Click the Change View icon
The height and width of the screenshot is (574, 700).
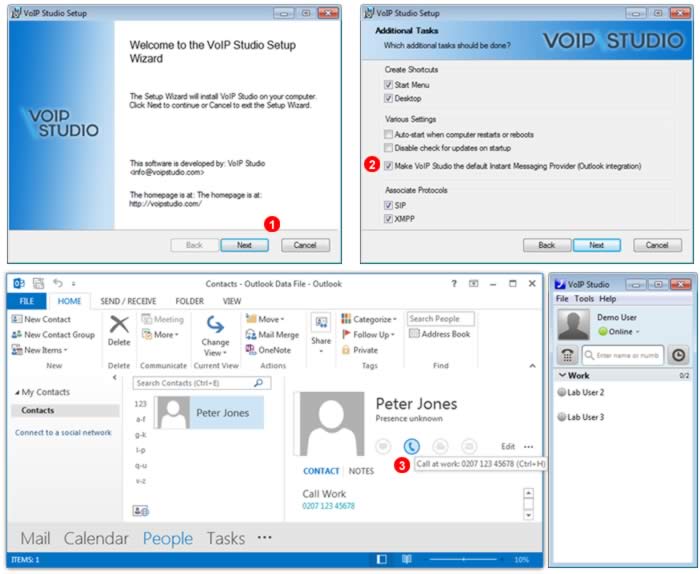(215, 324)
